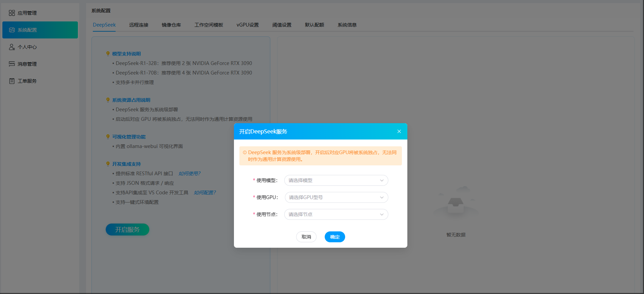This screenshot has height=294, width=644.
Task: Switch to the 远程连接 tab
Action: tap(139, 25)
